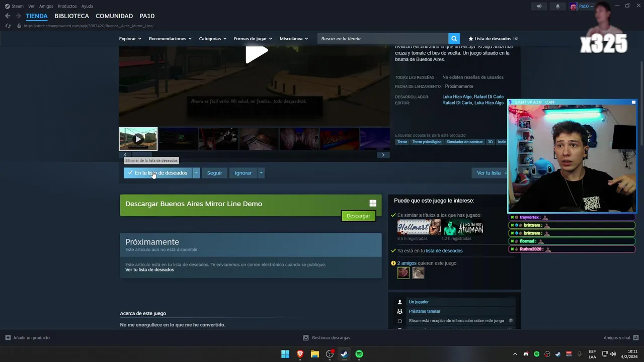The height and width of the screenshot is (362, 644).
Task: Open the Ayuda menu
Action: 87,6
